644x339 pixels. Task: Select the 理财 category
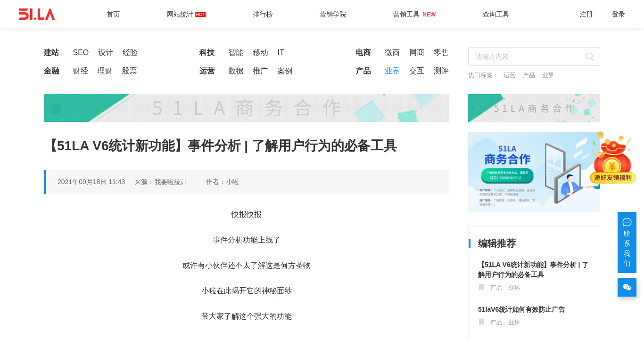(x=105, y=71)
